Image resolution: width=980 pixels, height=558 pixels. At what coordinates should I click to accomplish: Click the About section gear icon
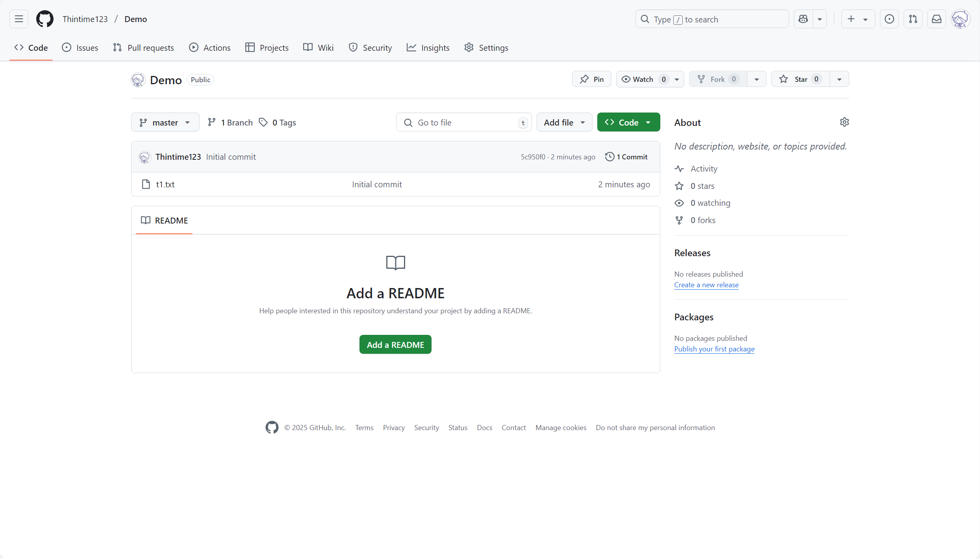(x=844, y=122)
